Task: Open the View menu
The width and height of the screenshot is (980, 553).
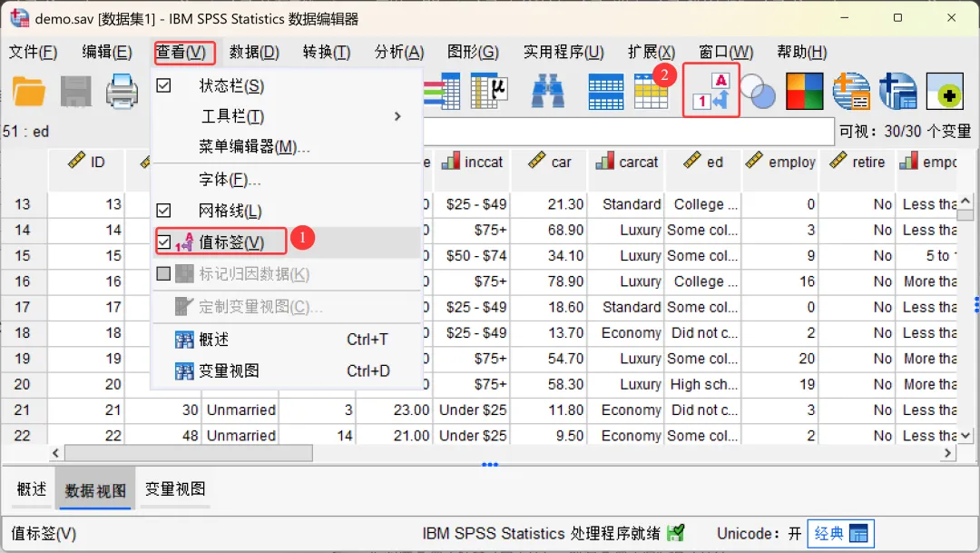Action: tap(181, 52)
